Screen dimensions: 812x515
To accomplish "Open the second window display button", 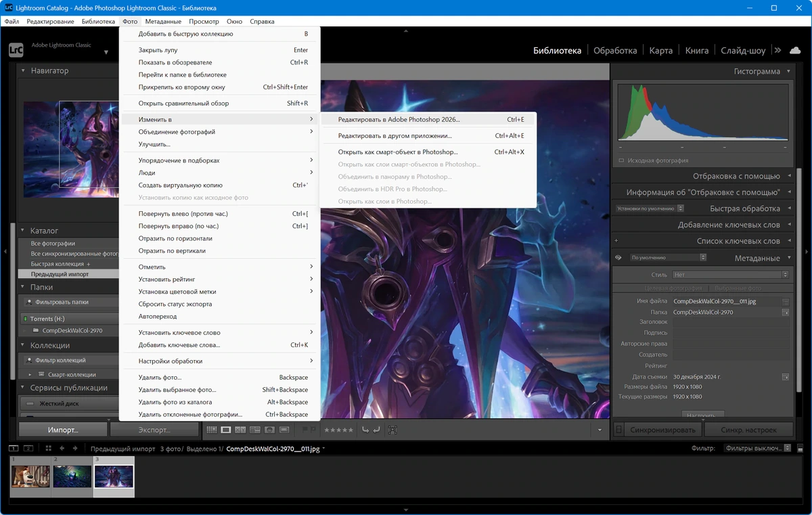I will (28, 448).
